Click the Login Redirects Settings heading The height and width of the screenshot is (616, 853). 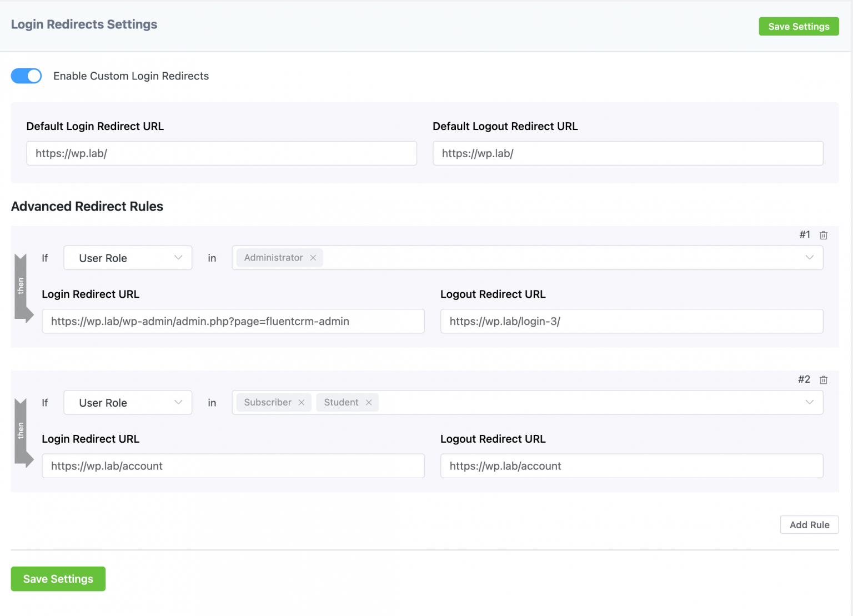pyautogui.click(x=84, y=24)
